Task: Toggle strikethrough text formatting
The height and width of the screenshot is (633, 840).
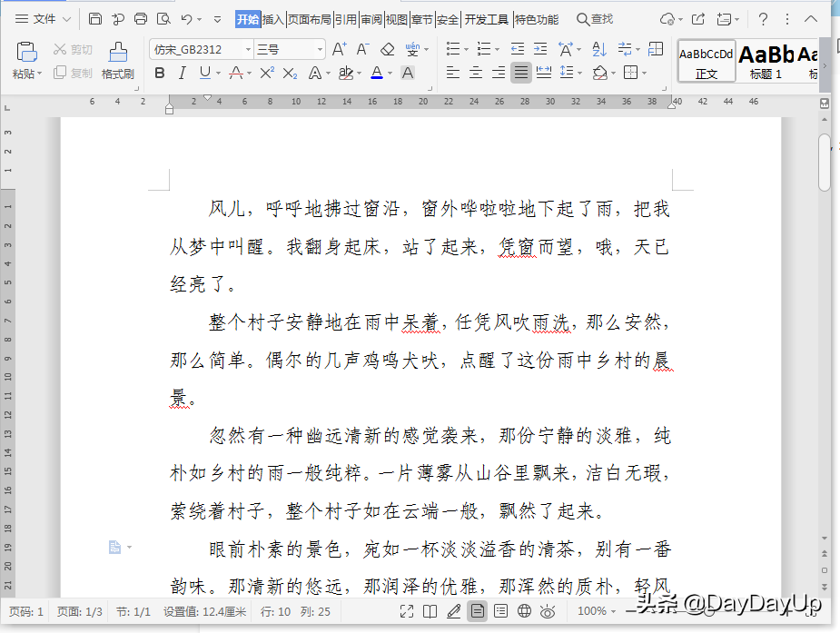Action: click(x=236, y=73)
